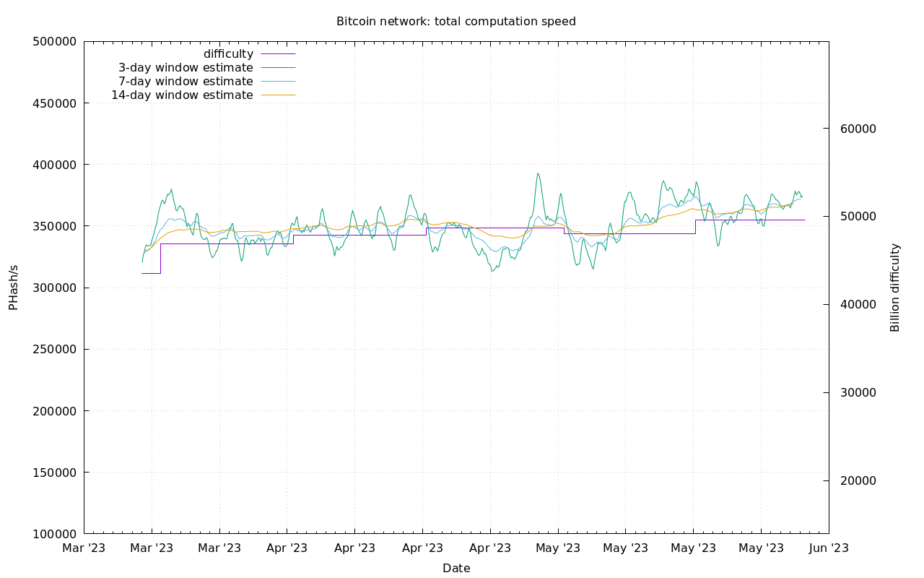This screenshot has height=578, width=924.
Task: Click the chart title 'Bitcoin network: total computation speed'
Action: click(456, 22)
